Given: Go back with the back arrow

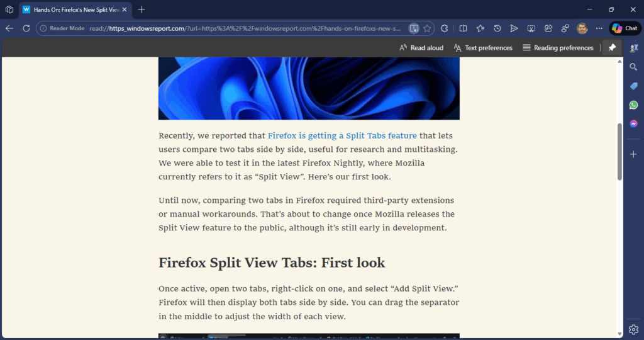Looking at the screenshot, I should pyautogui.click(x=9, y=28).
